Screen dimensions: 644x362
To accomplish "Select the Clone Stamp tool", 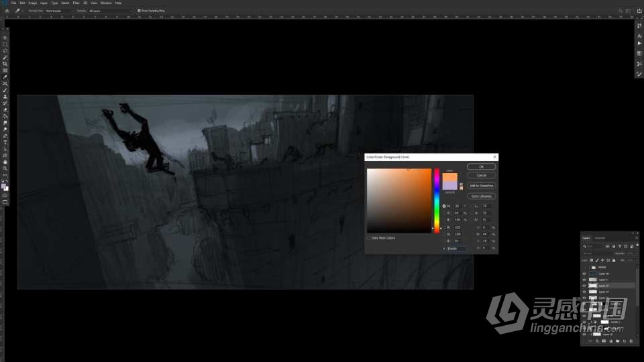I will [5, 97].
